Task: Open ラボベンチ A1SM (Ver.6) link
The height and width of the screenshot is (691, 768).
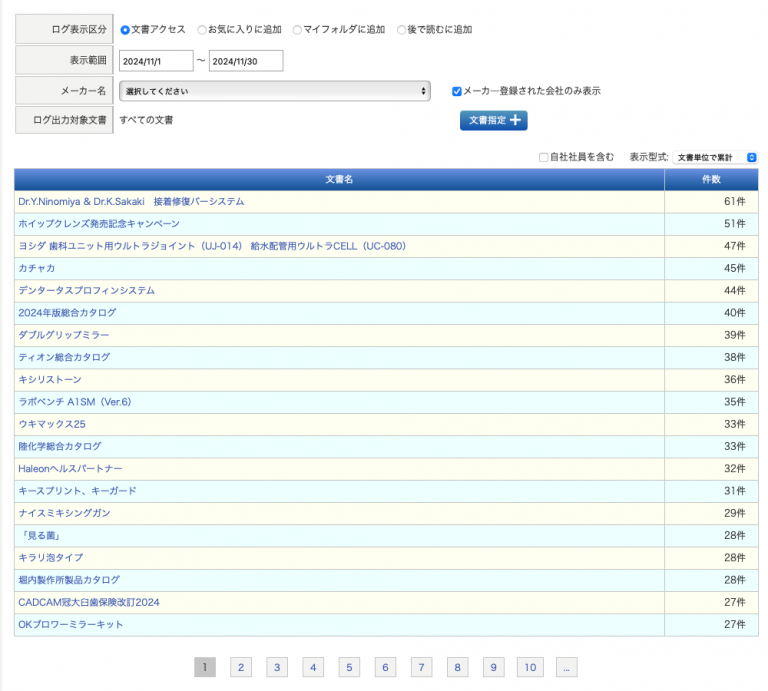Action: (x=74, y=402)
